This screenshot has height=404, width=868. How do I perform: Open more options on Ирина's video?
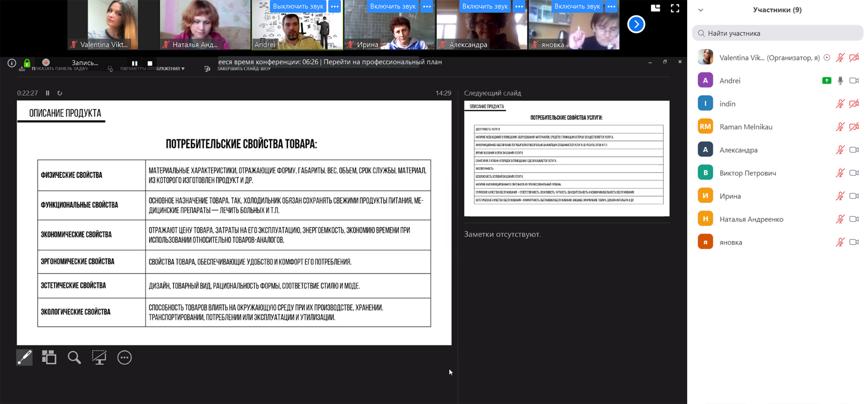pos(427,6)
